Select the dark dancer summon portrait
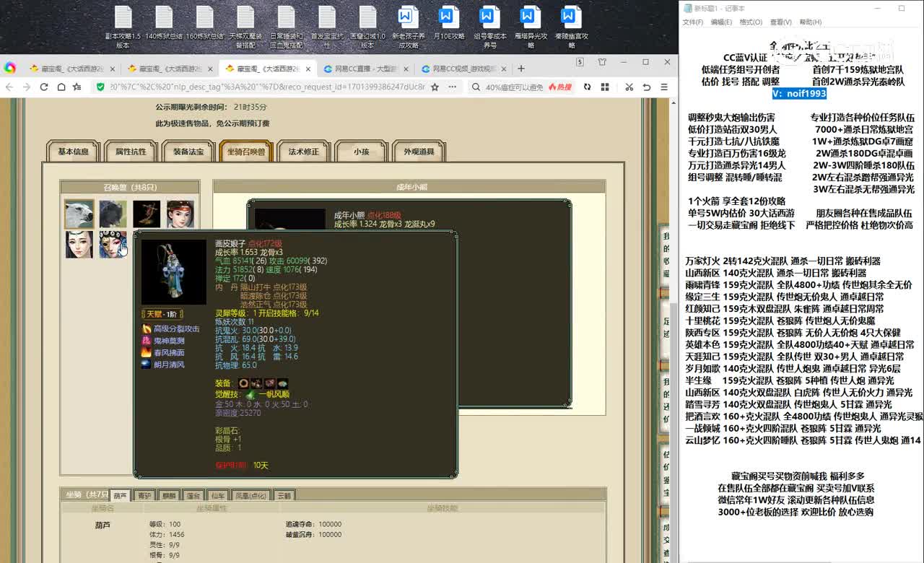 [x=147, y=214]
